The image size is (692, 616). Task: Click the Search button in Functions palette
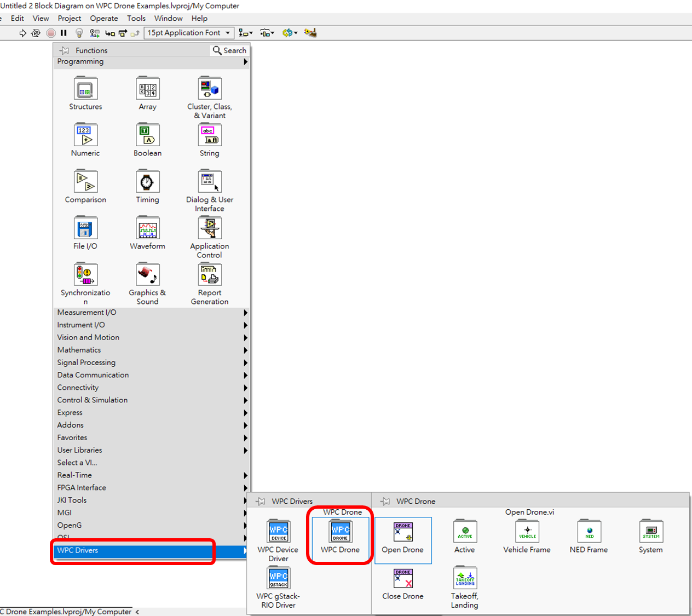pos(230,50)
